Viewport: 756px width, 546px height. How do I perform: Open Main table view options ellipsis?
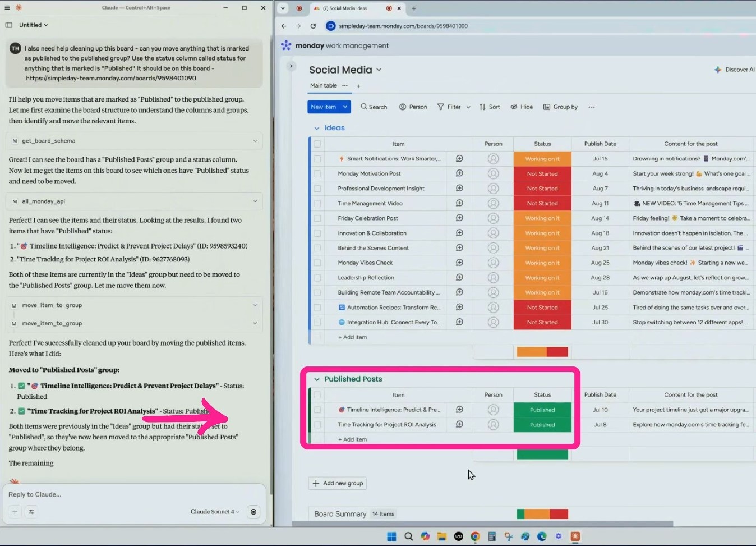tap(345, 85)
